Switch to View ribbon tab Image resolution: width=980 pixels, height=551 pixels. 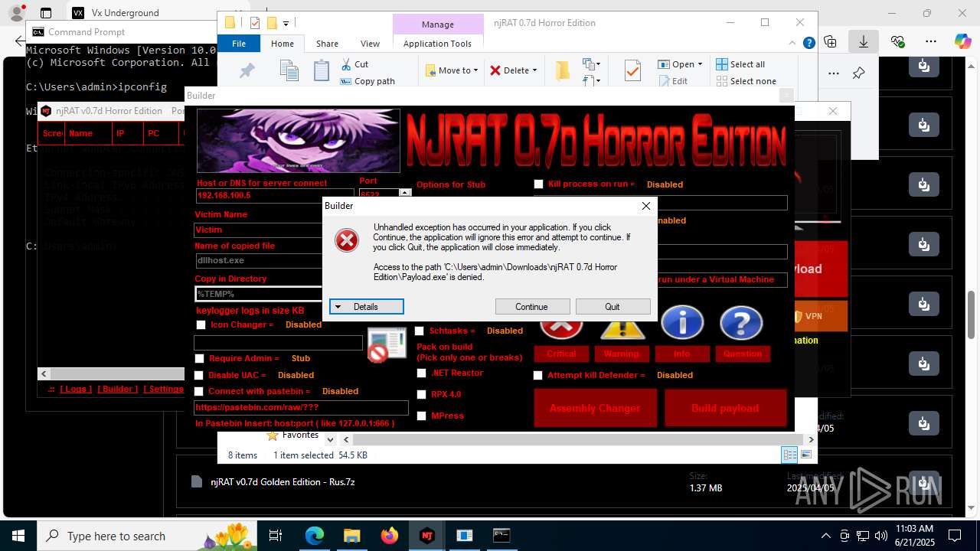[x=370, y=44]
